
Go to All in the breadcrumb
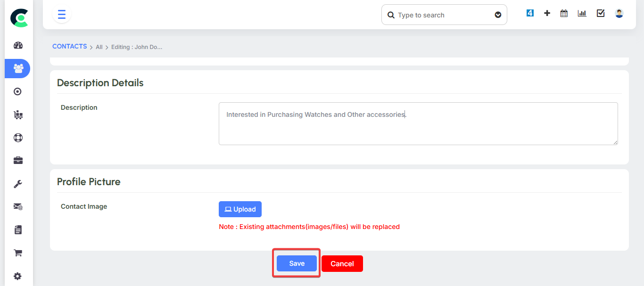tap(99, 47)
